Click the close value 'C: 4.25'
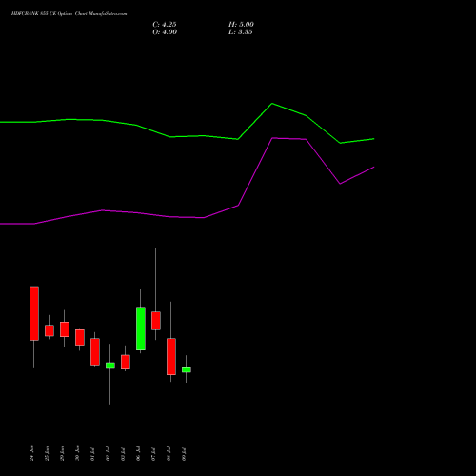Image resolution: width=476 pixels, height=476 pixels. click(165, 25)
